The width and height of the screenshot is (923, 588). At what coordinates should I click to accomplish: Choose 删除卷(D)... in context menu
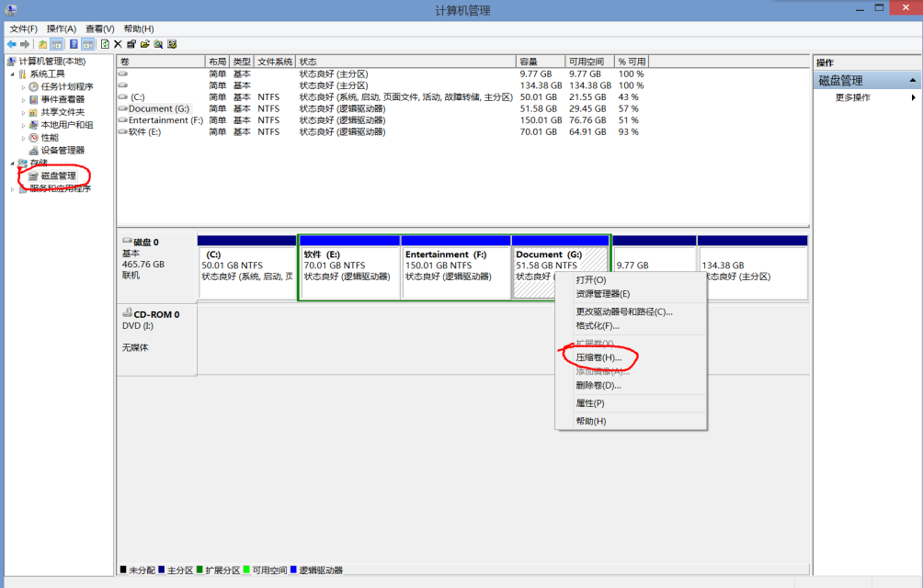pyautogui.click(x=598, y=386)
